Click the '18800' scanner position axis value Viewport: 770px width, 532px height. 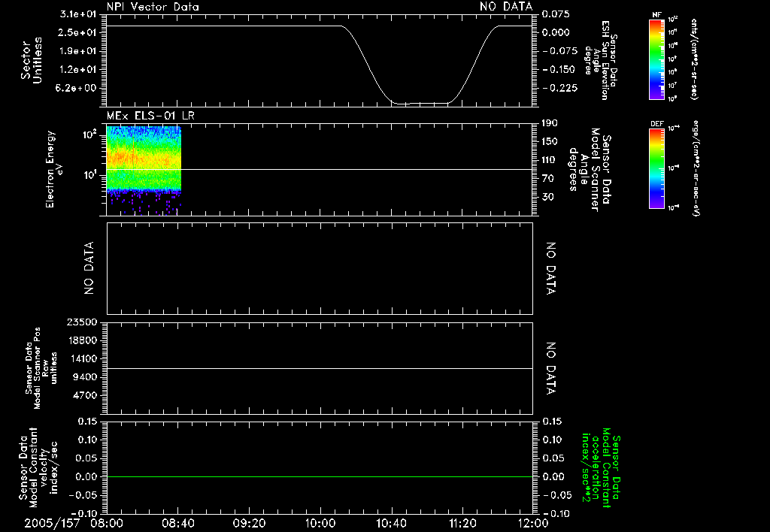coord(81,340)
